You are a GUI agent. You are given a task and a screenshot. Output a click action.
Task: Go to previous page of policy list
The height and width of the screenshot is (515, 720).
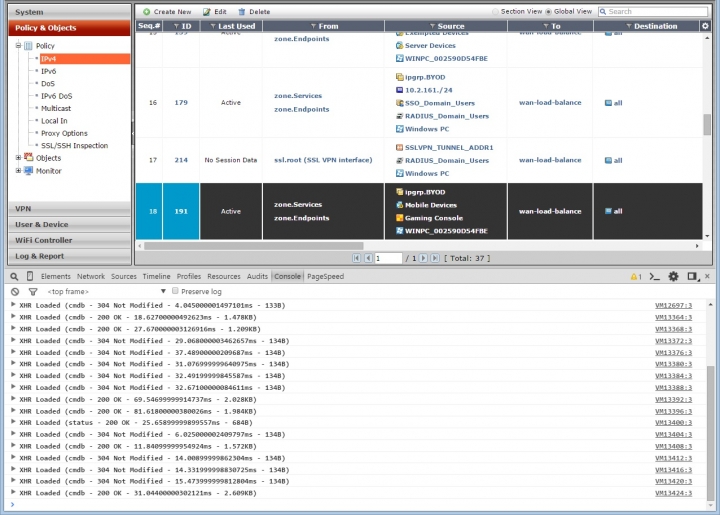click(368, 258)
